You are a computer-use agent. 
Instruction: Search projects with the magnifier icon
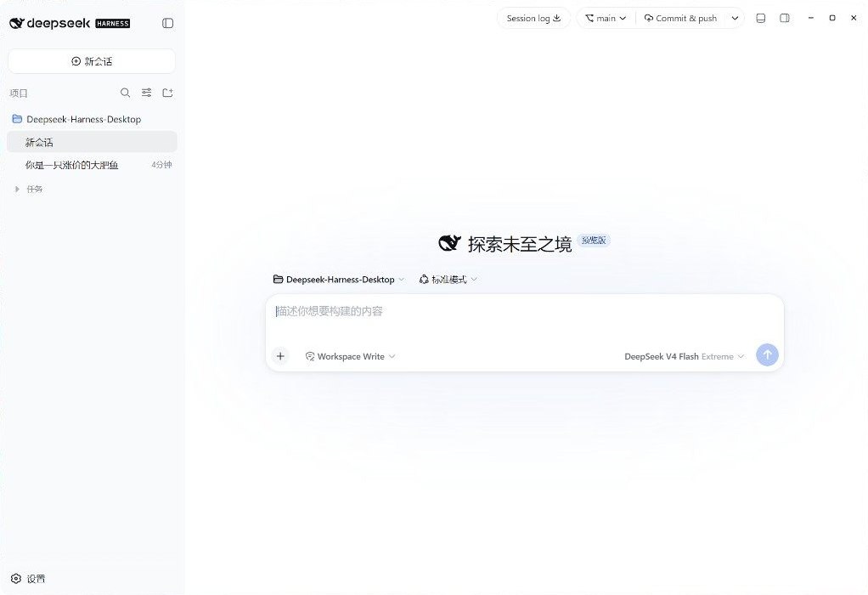click(126, 93)
